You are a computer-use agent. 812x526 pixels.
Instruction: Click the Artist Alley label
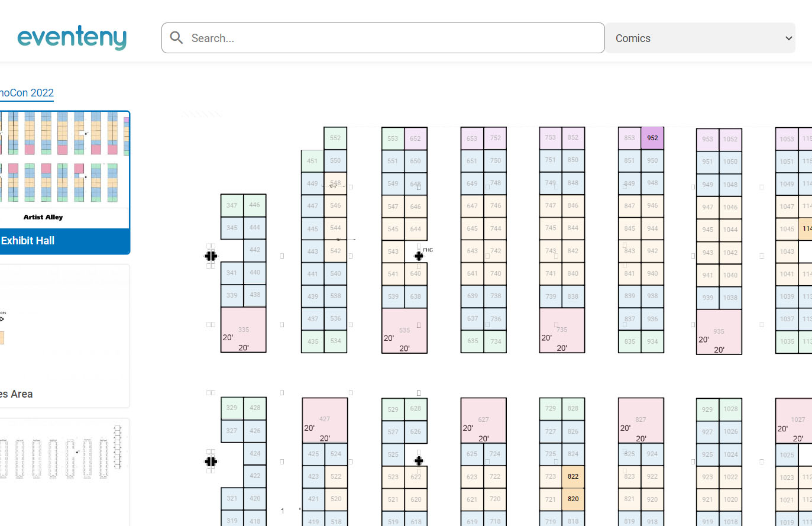(43, 217)
